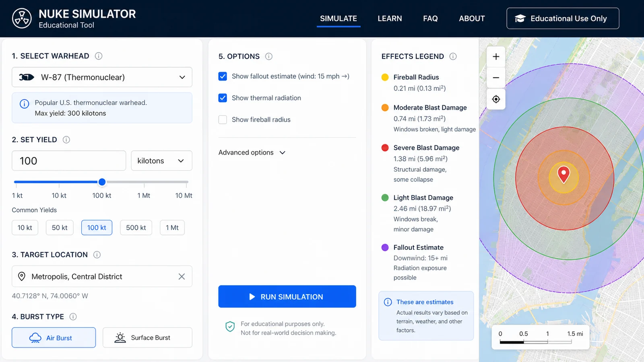
Task: Select Surface Burst type
Action: pos(147,337)
